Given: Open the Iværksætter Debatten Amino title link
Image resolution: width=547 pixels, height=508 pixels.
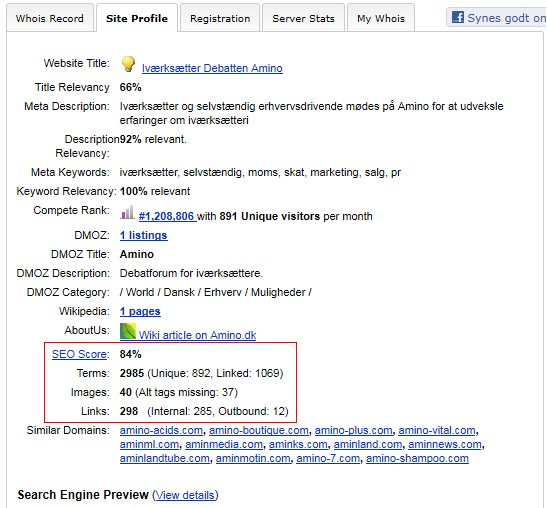Looking at the screenshot, I should [x=212, y=68].
